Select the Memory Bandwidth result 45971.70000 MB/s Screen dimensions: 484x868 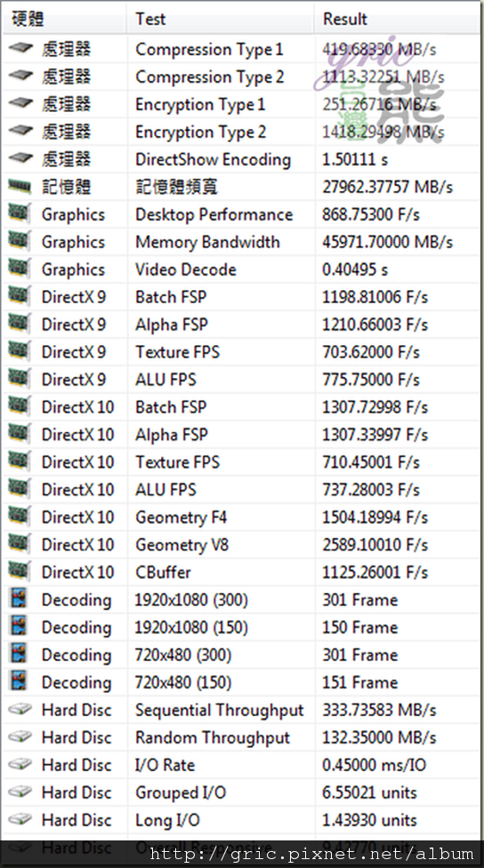[388, 242]
